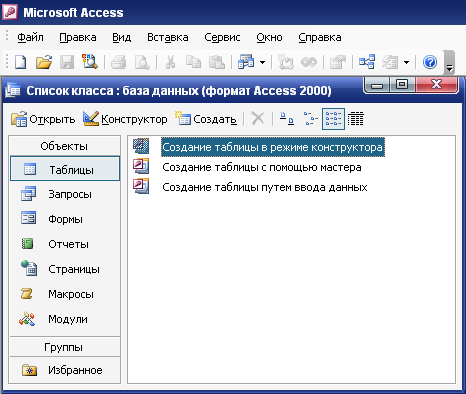Switch to Small Icons view
Viewport: 466px width, 394px height.
click(310, 119)
